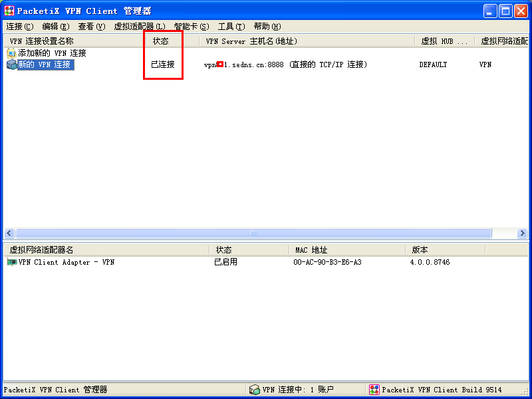The height and width of the screenshot is (399, 532).
Task: Click status bar text PacketiX VPN Client Build 9514
Action: (442, 390)
